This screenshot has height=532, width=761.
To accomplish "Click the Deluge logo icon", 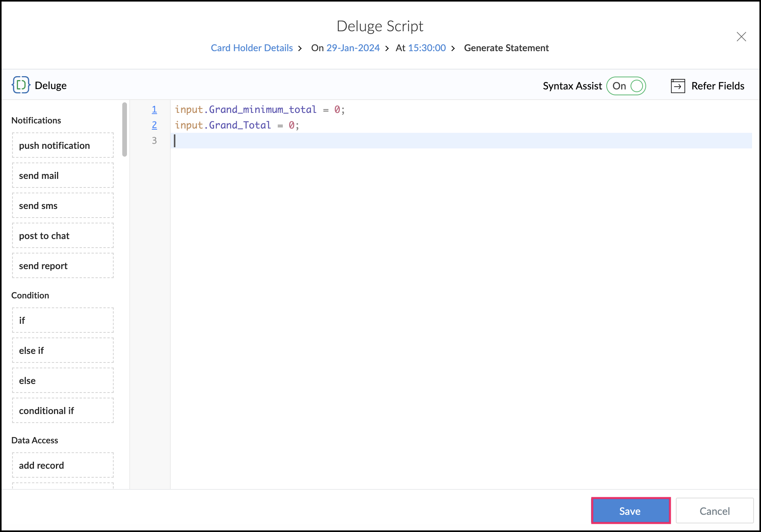I will 21,85.
